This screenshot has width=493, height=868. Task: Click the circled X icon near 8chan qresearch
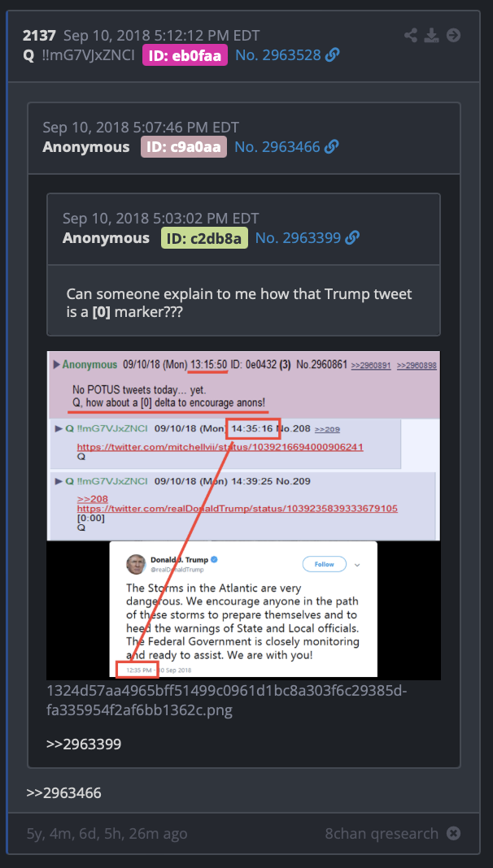[x=453, y=833]
